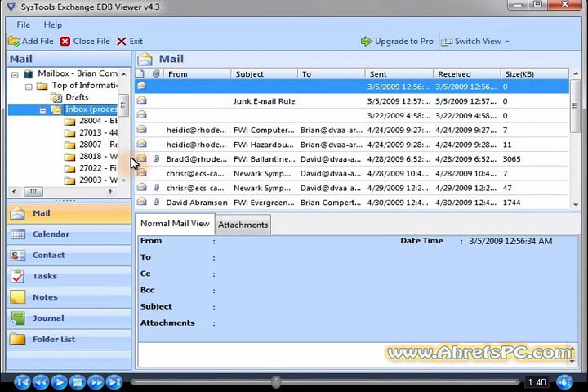Open the Help menu

[53, 24]
